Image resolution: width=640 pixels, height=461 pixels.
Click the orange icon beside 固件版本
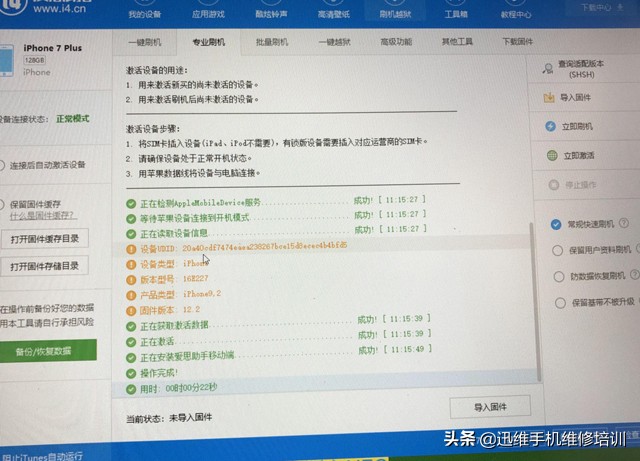(131, 311)
